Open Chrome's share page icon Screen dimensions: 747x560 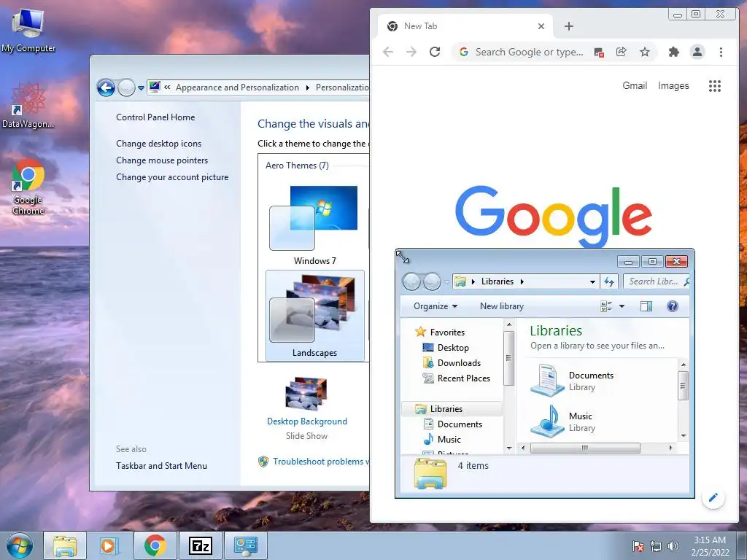click(622, 52)
